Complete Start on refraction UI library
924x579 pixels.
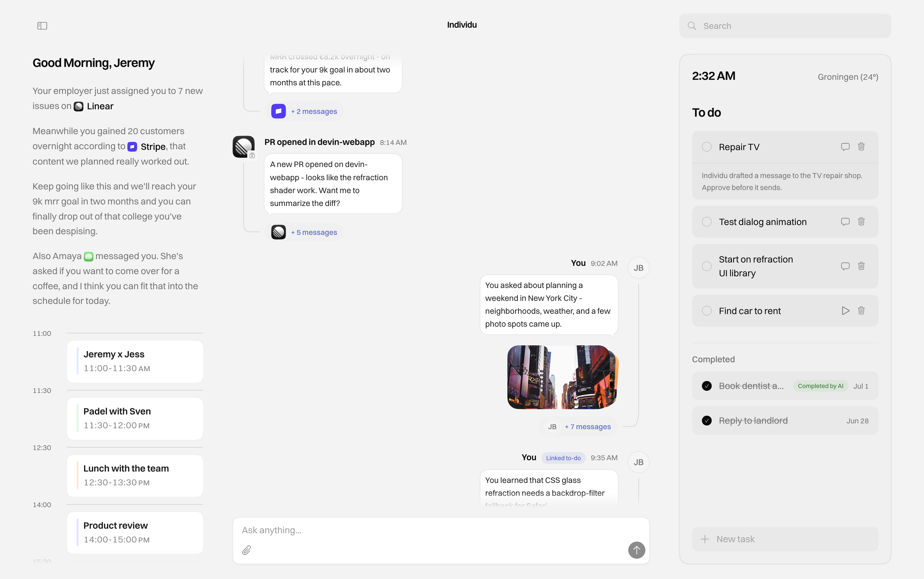point(707,266)
